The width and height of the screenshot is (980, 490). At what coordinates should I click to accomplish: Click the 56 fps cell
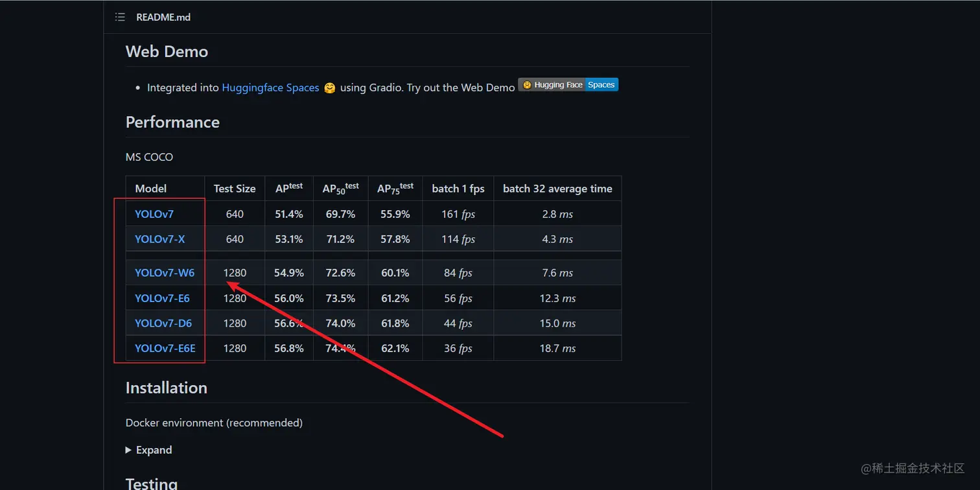pos(458,298)
